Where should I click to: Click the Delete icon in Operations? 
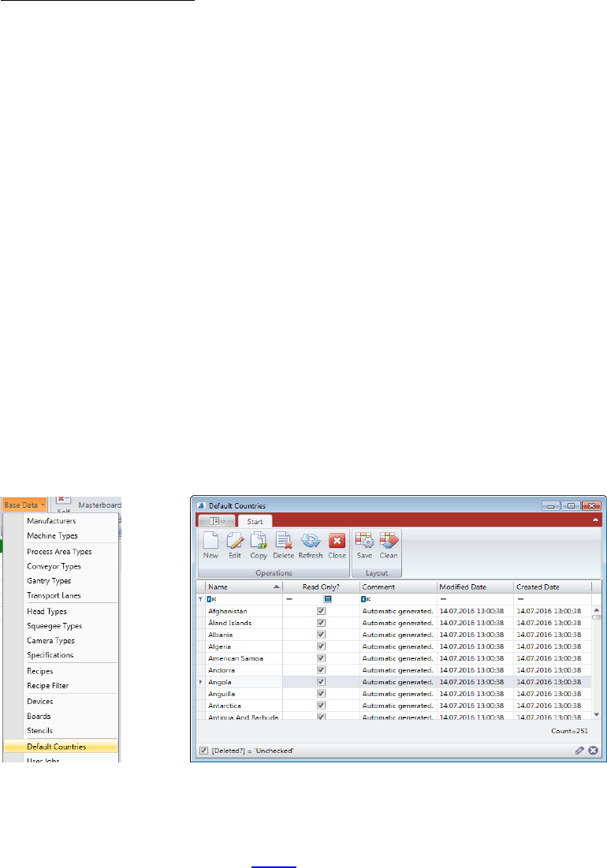point(283,541)
